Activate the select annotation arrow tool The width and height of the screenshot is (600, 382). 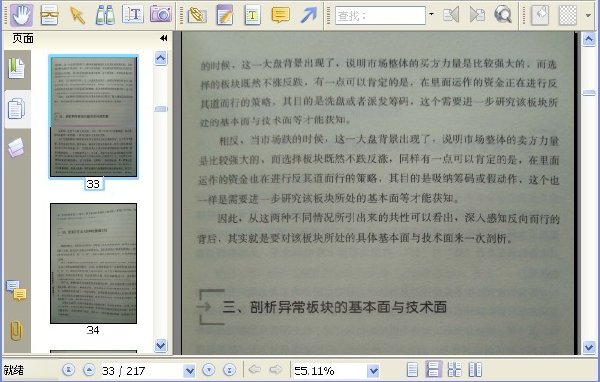click(77, 15)
